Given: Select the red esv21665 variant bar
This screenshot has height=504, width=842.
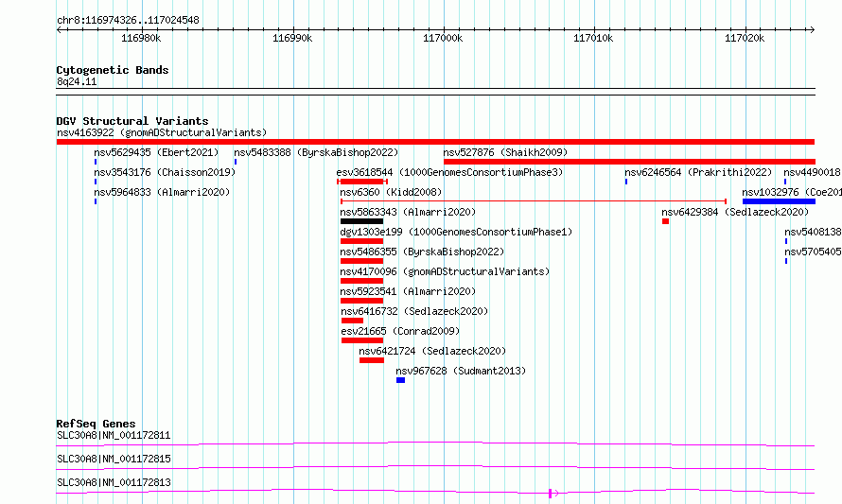Looking at the screenshot, I should (362, 340).
